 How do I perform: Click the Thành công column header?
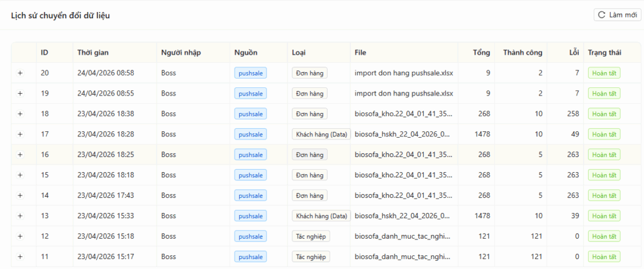click(523, 53)
